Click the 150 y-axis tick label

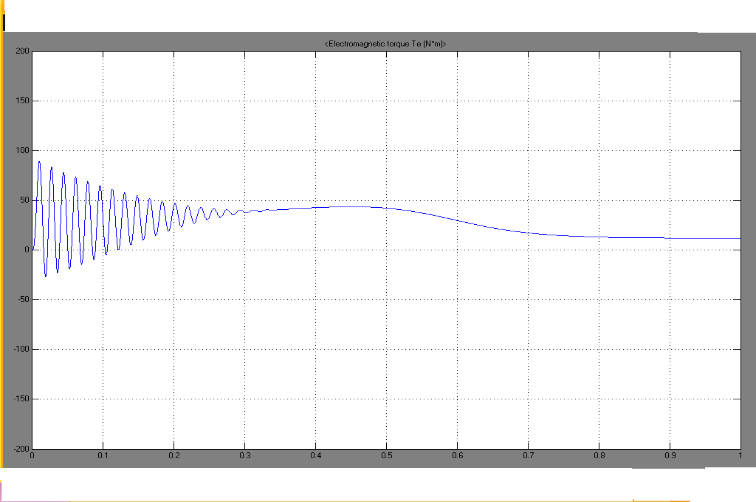(x=24, y=100)
